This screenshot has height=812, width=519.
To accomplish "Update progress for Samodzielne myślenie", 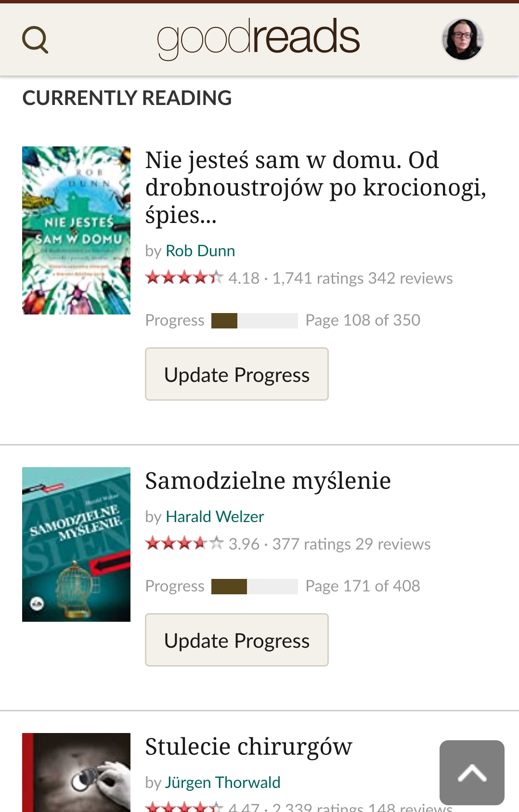I will click(237, 640).
